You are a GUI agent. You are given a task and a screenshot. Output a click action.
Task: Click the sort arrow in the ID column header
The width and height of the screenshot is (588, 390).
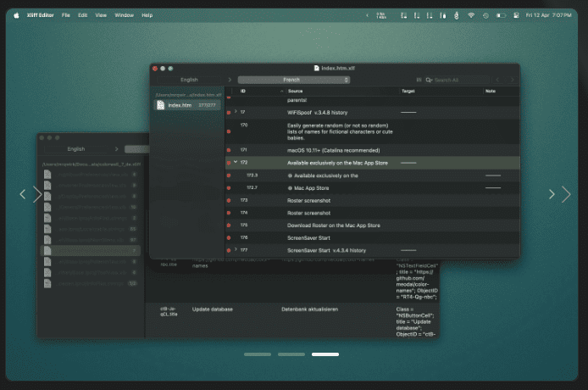coord(281,92)
